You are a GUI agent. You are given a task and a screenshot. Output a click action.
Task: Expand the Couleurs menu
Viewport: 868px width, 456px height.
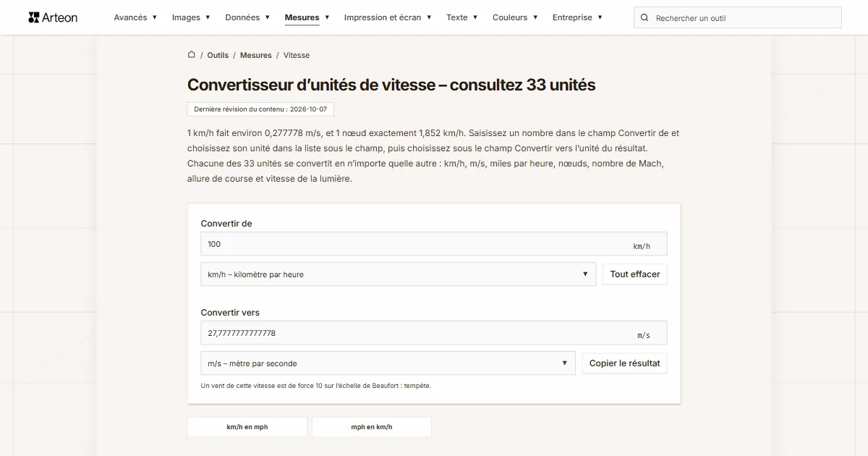pos(515,17)
